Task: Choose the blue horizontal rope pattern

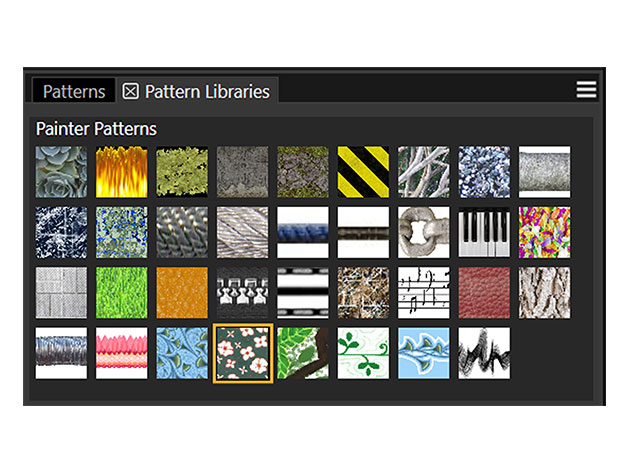Action: coord(303,232)
